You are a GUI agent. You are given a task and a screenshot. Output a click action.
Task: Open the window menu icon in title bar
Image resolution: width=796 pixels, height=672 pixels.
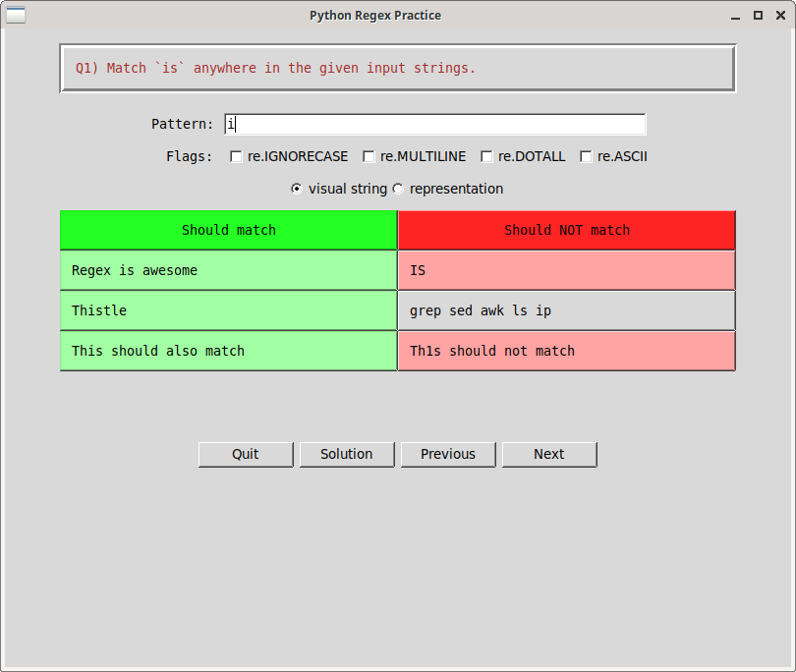16,15
